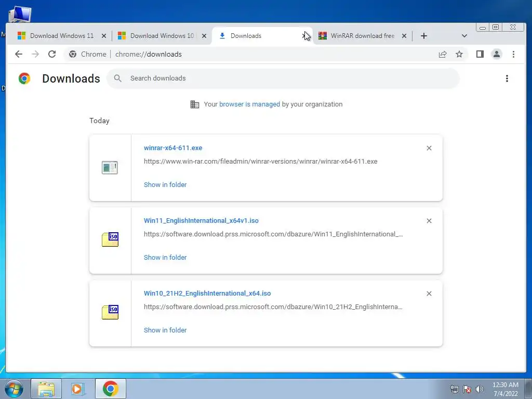Open the Chrome three-dot main menu

coord(513,54)
